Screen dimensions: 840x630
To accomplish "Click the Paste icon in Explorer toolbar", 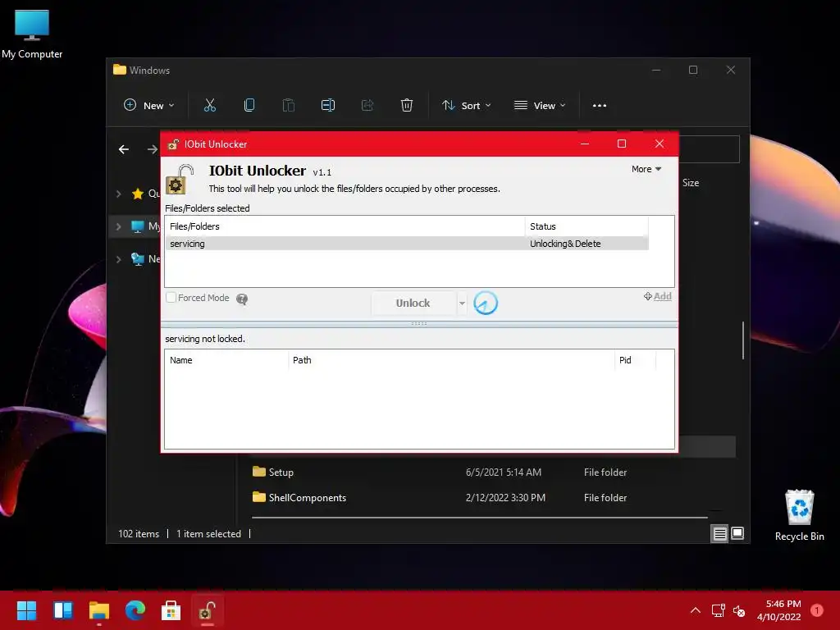I will pos(288,105).
